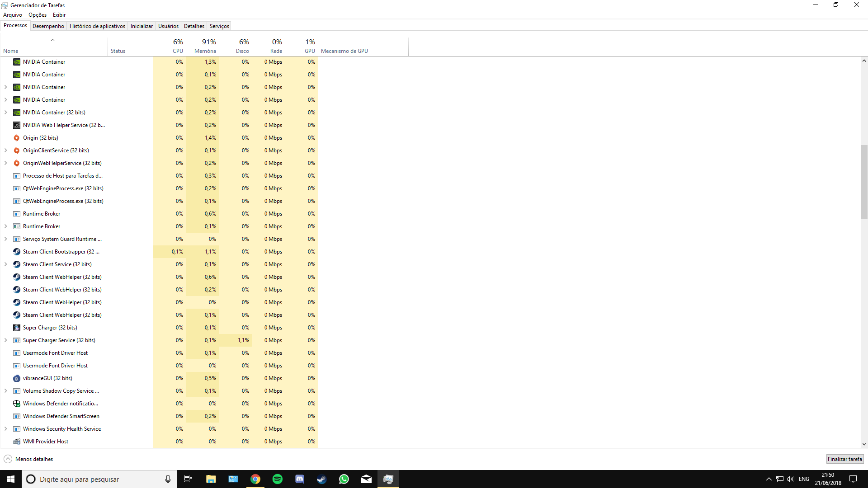This screenshot has height=489, width=868.
Task: Switch to the Detalhes tab
Action: click(x=194, y=26)
